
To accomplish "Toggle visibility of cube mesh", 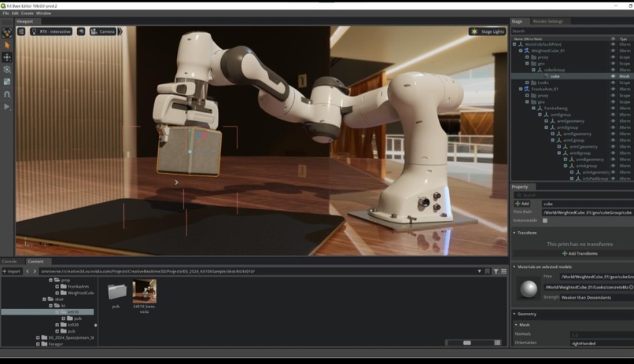I will click(613, 76).
